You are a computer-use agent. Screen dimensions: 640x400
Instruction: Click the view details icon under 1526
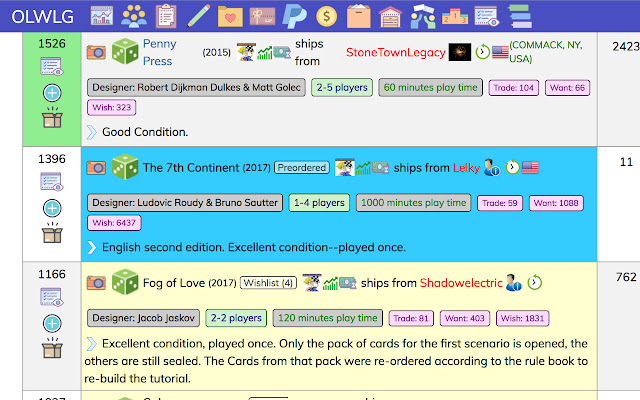coord(52,67)
